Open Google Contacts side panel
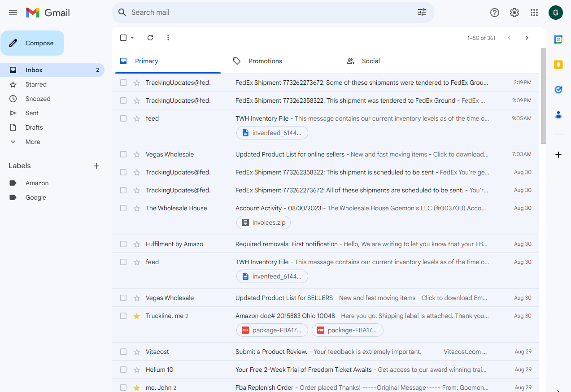This screenshot has height=392, width=571. [x=558, y=115]
